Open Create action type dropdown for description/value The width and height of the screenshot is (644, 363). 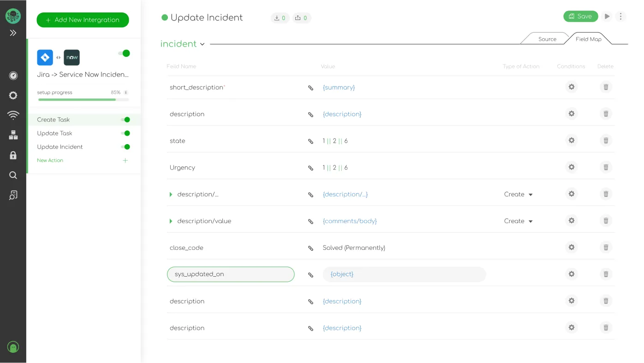[x=518, y=221]
